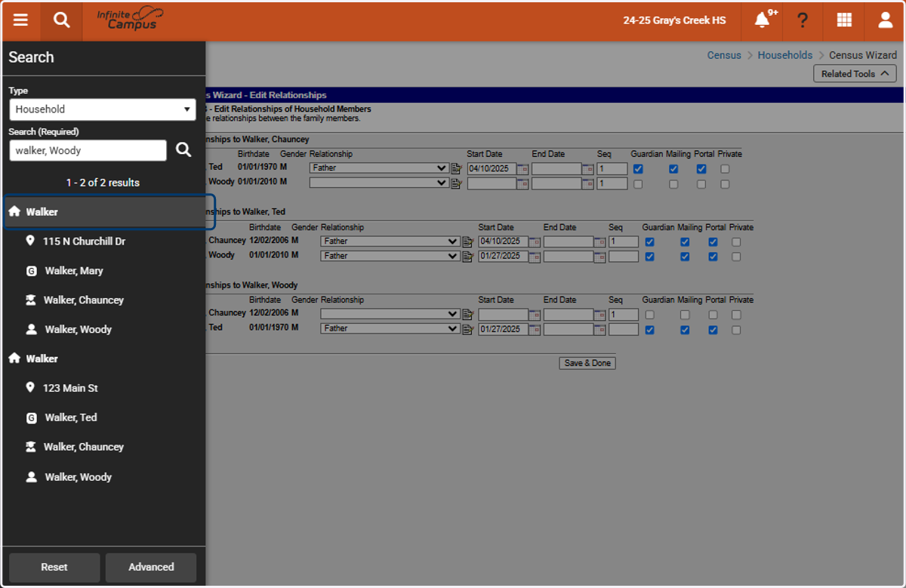Select 24-25 Gray's Creek HS context

[x=674, y=20]
